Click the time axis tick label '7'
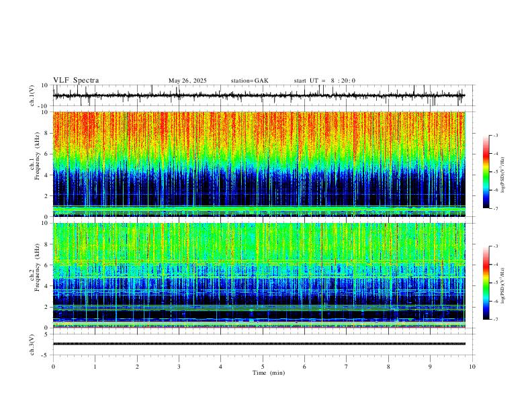Viewport: 532px width, 411px height. point(347,367)
